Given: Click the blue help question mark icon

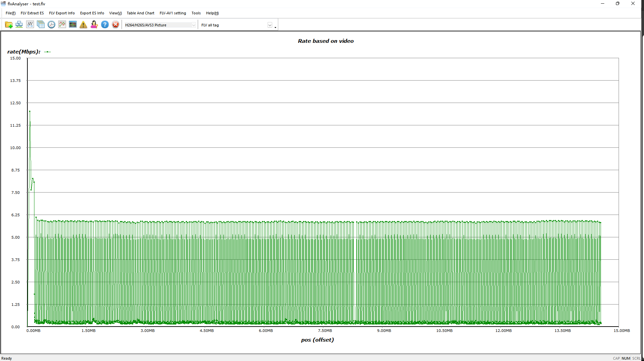Looking at the screenshot, I should (x=105, y=25).
